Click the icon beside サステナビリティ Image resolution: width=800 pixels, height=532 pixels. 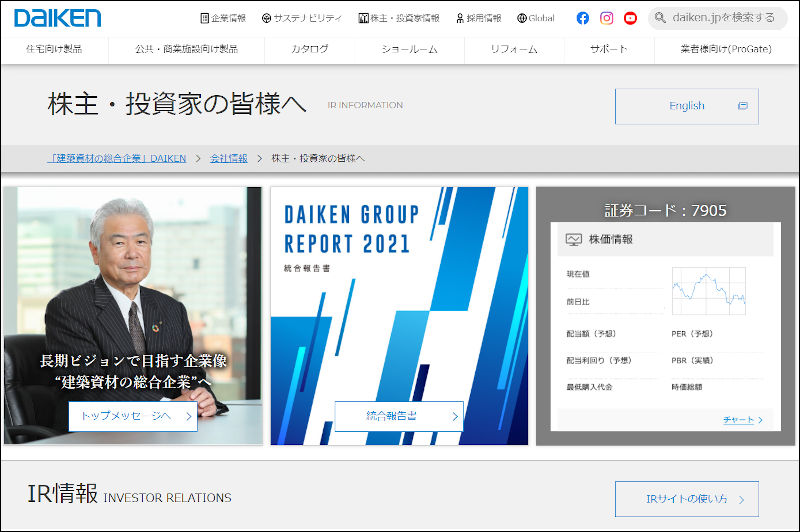click(x=266, y=18)
